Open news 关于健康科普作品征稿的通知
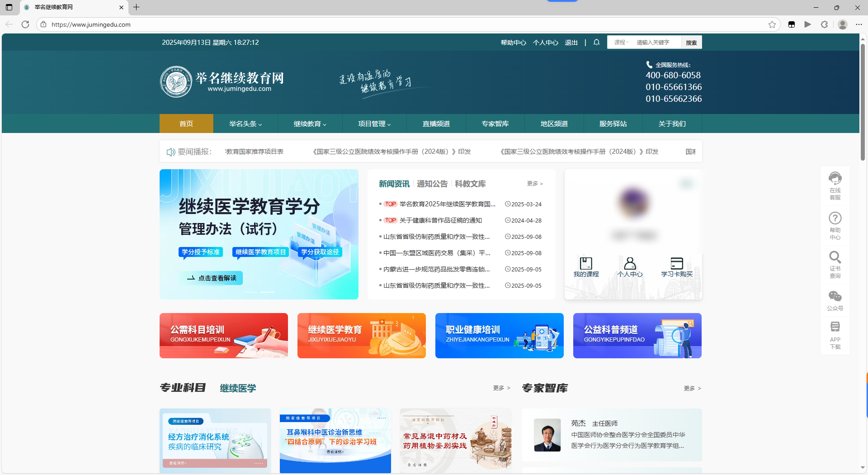868x475 pixels. click(441, 220)
